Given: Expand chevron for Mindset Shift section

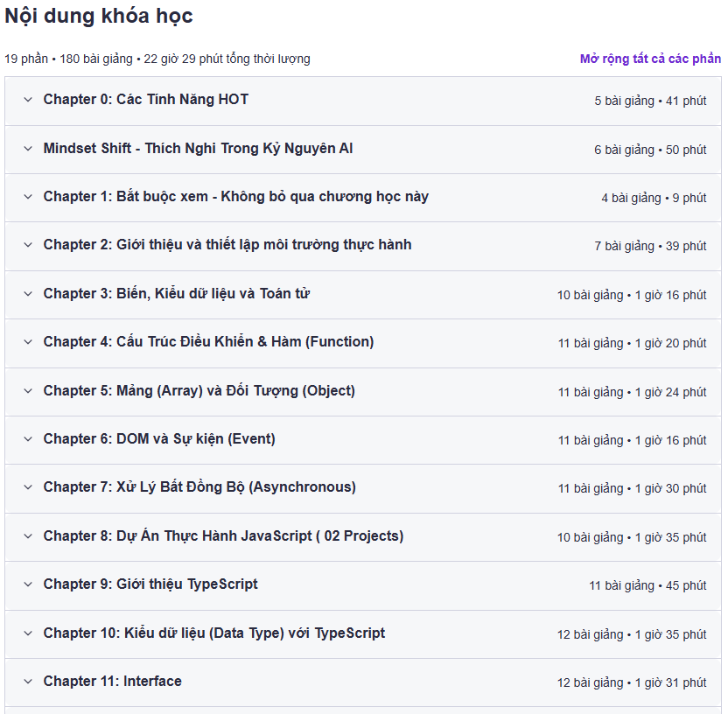Looking at the screenshot, I should tap(28, 149).
